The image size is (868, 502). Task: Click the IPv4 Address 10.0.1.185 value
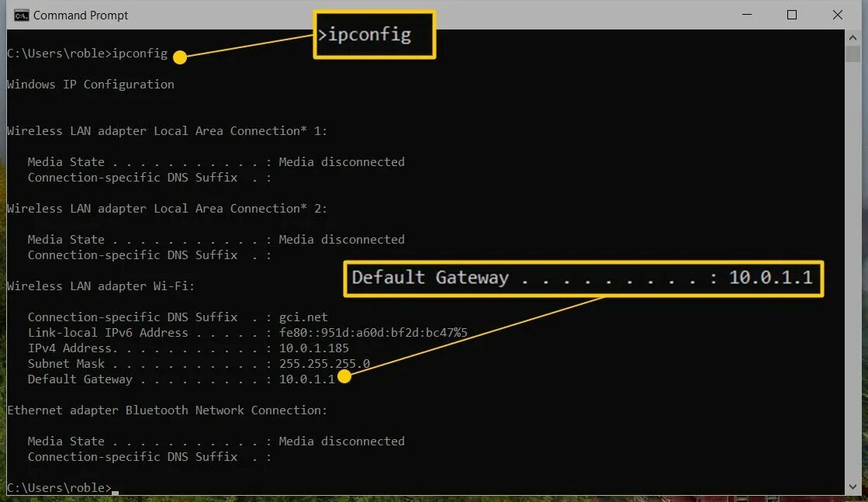click(x=314, y=348)
